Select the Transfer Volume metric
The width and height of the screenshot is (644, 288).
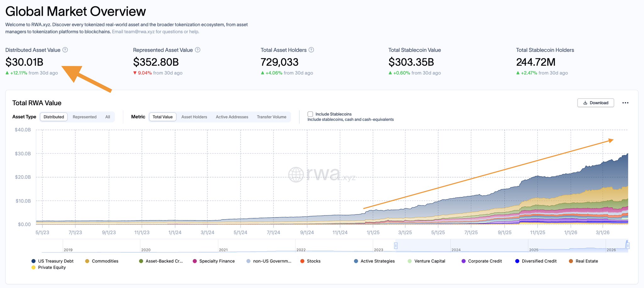tap(271, 117)
